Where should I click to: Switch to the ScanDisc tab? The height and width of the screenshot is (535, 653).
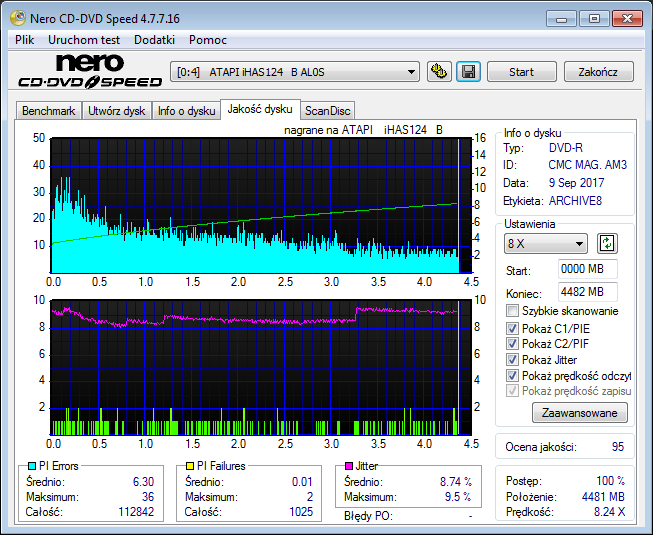coord(328,111)
